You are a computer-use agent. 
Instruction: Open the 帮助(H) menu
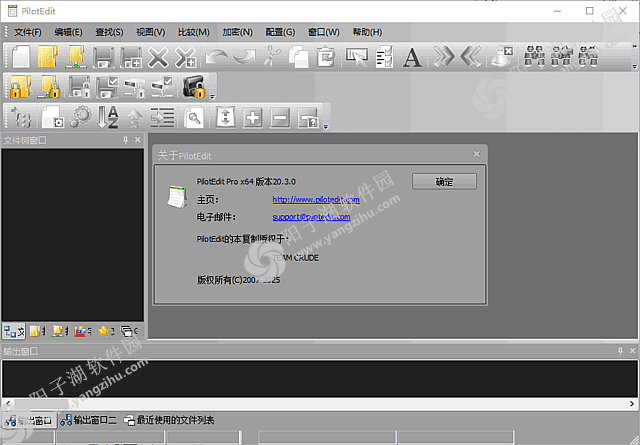coord(367,32)
